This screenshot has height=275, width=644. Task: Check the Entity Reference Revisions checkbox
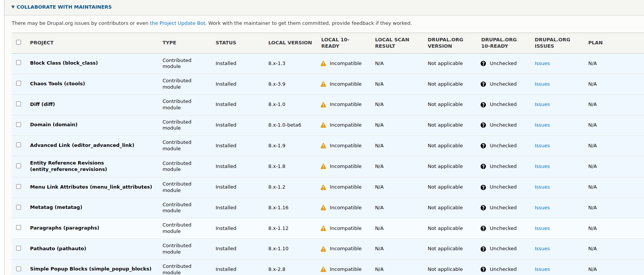[x=18, y=166]
